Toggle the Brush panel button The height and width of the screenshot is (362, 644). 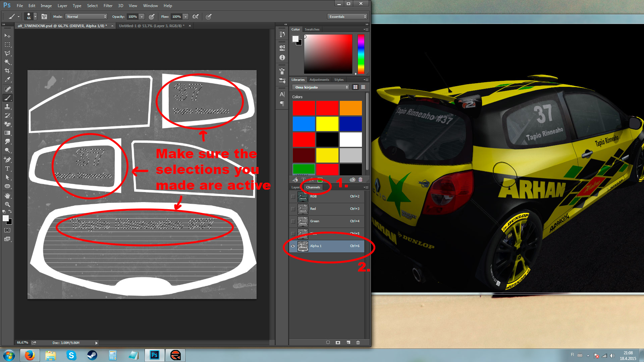44,16
